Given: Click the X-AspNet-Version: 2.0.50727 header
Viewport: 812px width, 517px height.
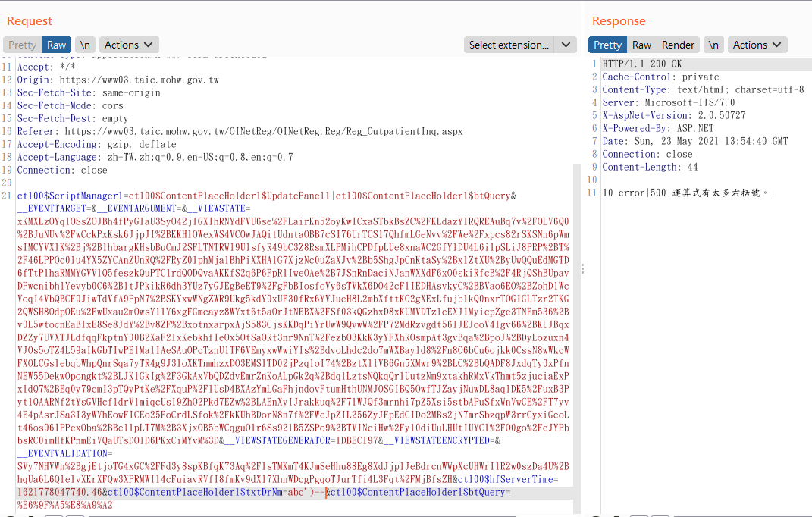Looking at the screenshot, I should [674, 115].
